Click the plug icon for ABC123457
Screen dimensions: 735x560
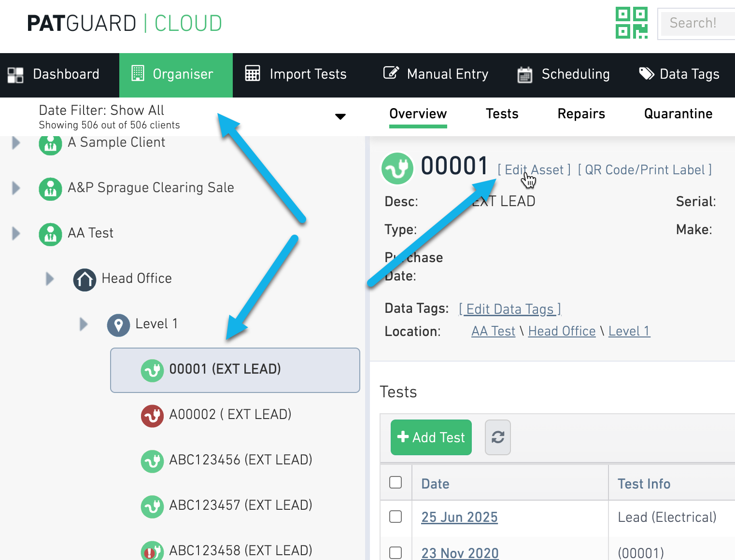click(x=152, y=507)
